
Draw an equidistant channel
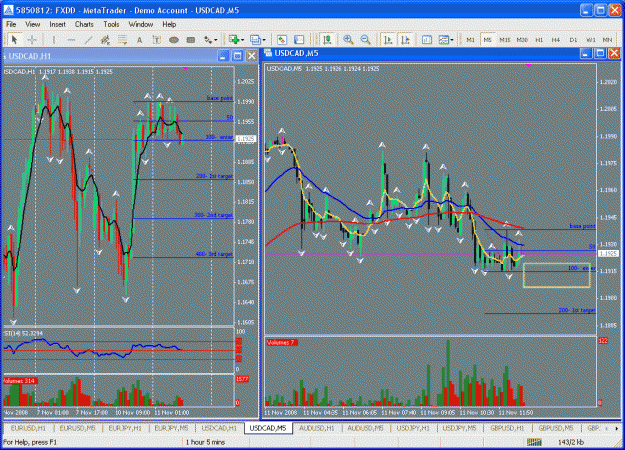pyautogui.click(x=105, y=40)
